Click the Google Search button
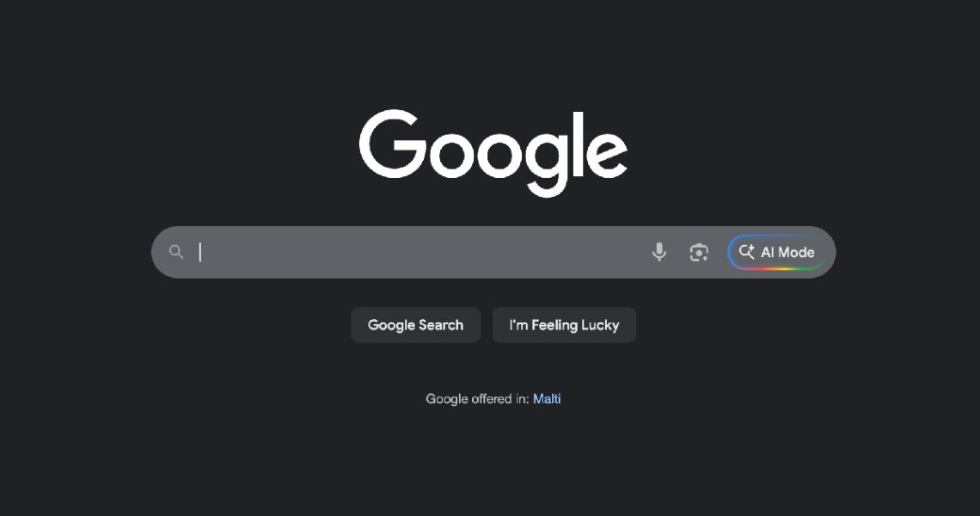 (415, 324)
